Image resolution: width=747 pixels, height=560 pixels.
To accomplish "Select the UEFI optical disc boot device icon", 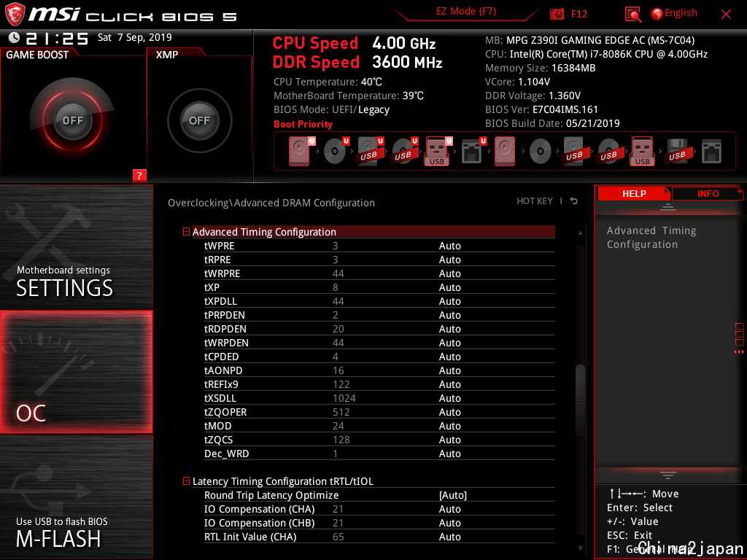I will [336, 151].
